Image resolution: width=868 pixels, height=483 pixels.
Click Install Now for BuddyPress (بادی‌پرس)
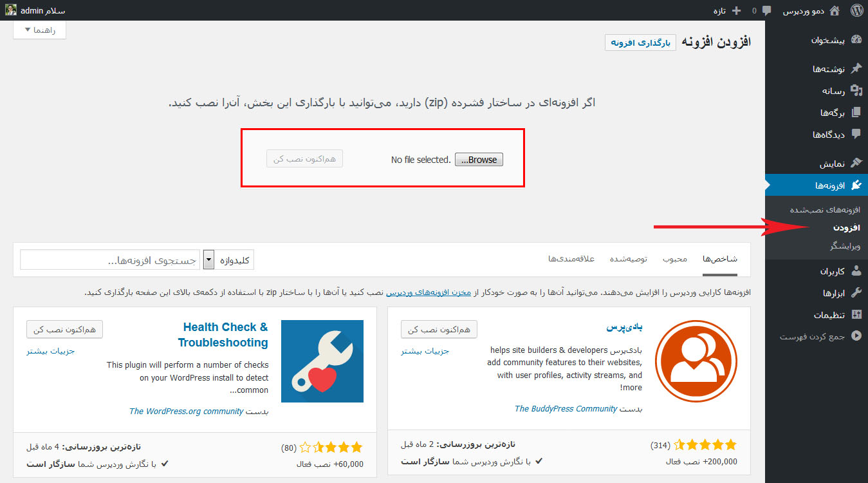coord(439,329)
